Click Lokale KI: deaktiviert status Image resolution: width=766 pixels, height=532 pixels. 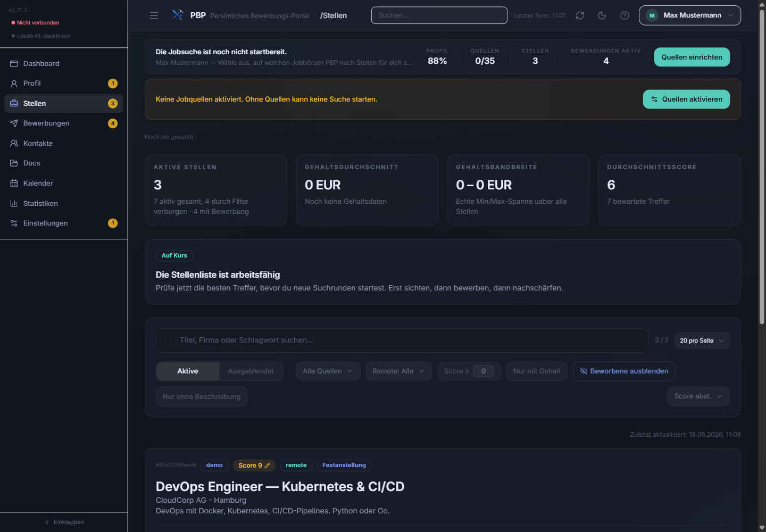pos(44,36)
